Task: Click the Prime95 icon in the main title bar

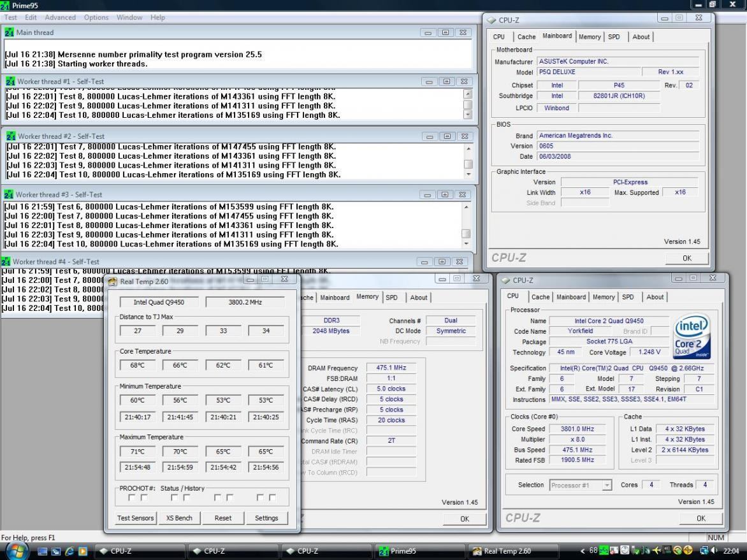Action: [4, 5]
